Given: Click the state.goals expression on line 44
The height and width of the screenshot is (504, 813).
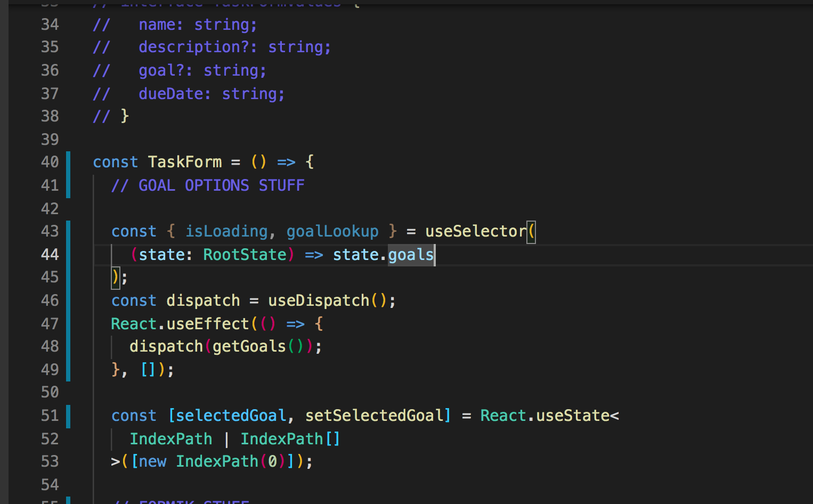Looking at the screenshot, I should coord(383,255).
